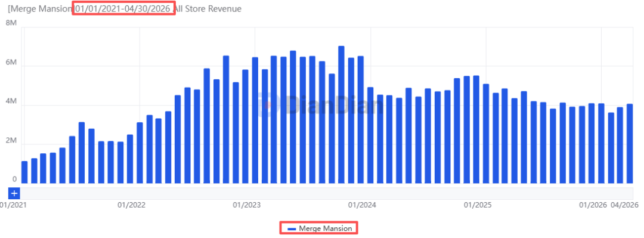Click the 01/2022 x-axis label
The height and width of the screenshot is (238, 644).
tap(131, 205)
